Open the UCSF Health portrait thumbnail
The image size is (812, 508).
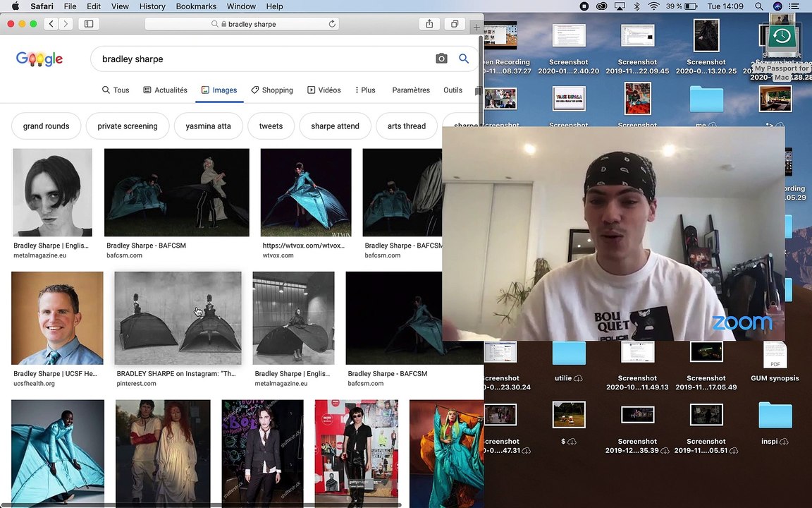point(57,317)
